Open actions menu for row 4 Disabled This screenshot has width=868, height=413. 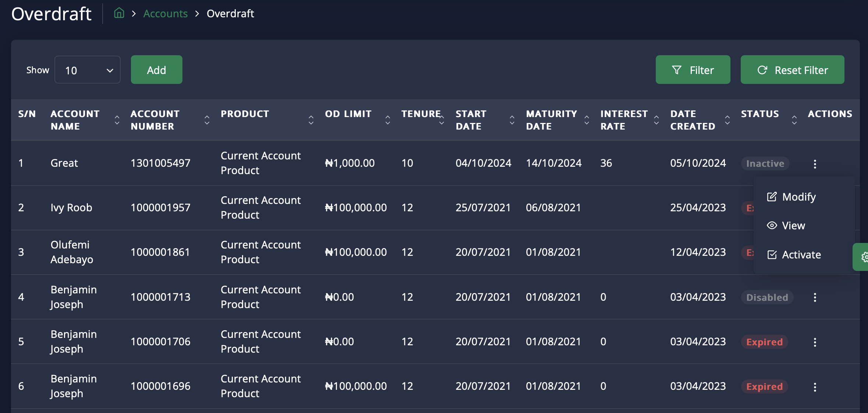pos(815,297)
